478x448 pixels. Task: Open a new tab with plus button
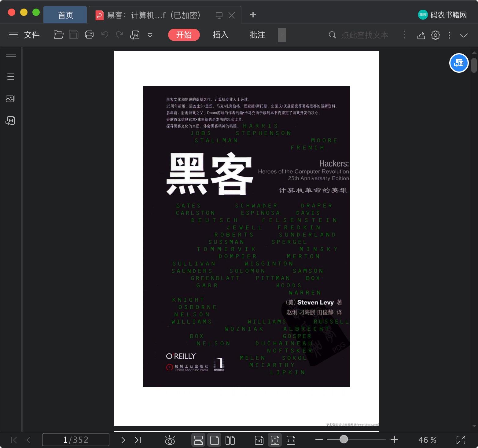coord(253,15)
